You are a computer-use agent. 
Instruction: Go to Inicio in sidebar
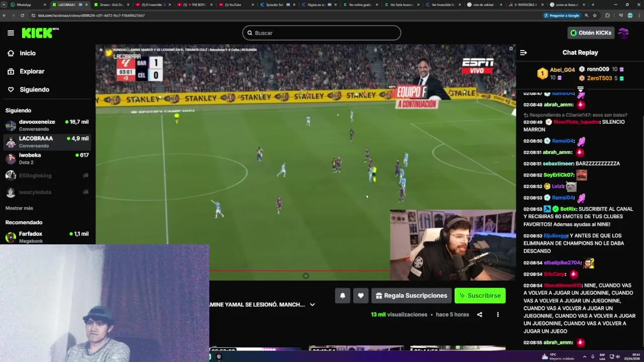(28, 53)
